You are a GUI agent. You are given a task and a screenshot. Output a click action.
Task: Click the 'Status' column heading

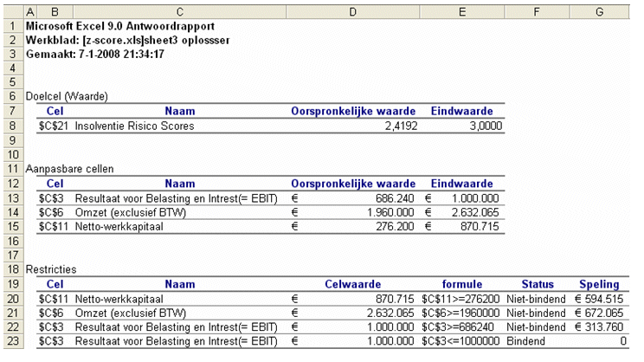538,284
